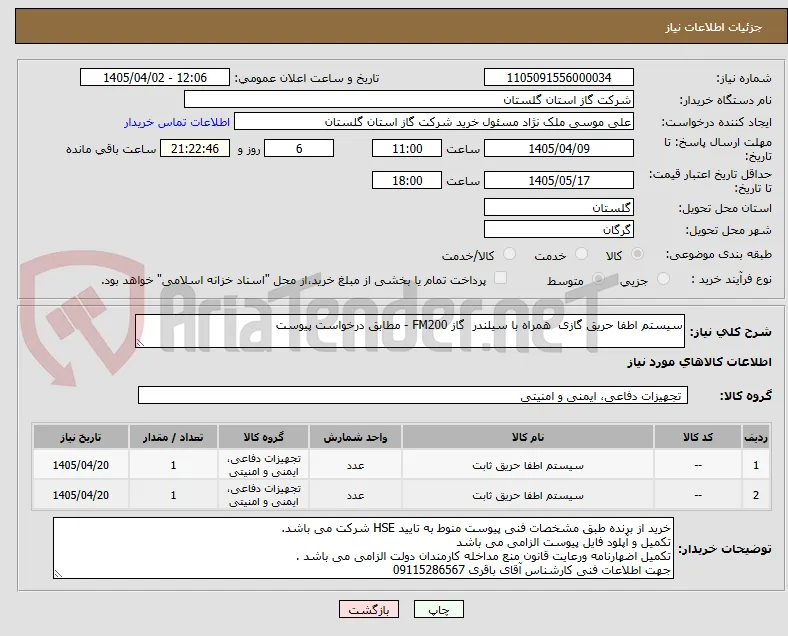The image size is (788, 636).
Task: Click the تعداد / مقدار column header
Action: [x=173, y=437]
